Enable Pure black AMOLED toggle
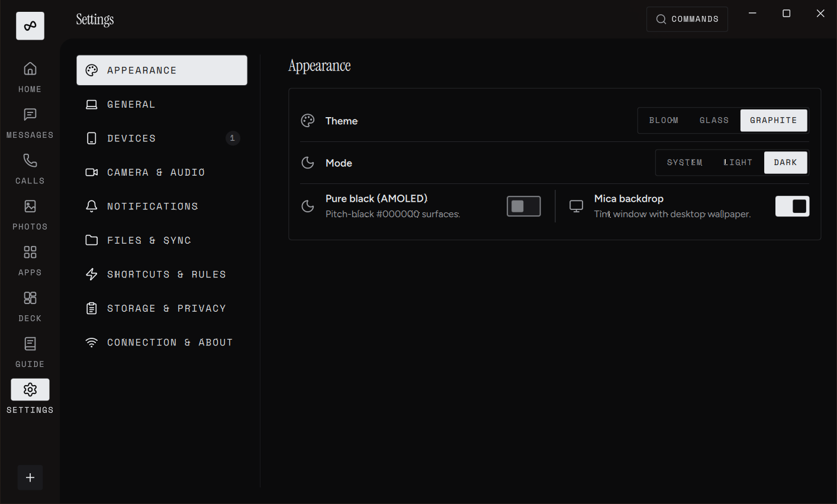Image resolution: width=837 pixels, height=504 pixels. point(524,206)
